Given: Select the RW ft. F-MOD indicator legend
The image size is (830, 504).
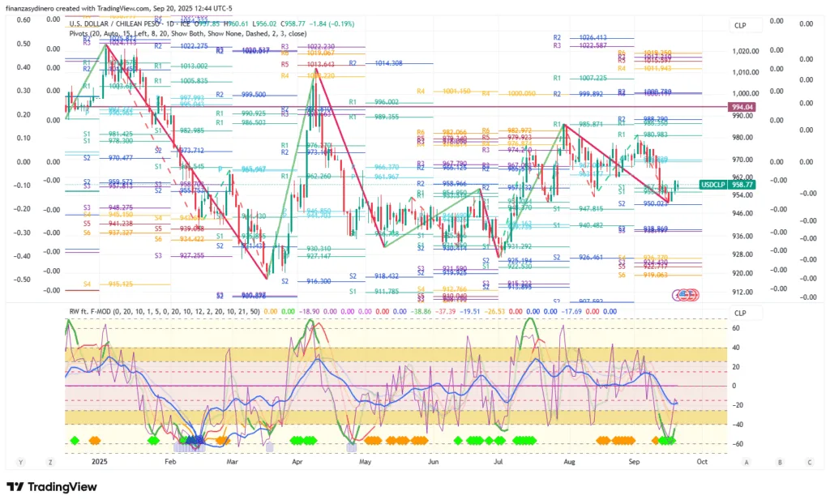Looking at the screenshot, I should 165,311.
